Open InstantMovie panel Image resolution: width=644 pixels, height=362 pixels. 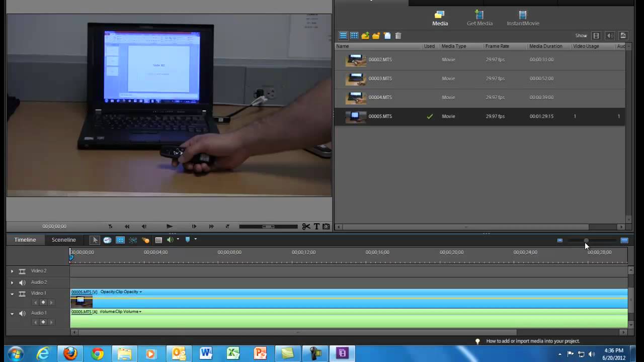click(523, 19)
